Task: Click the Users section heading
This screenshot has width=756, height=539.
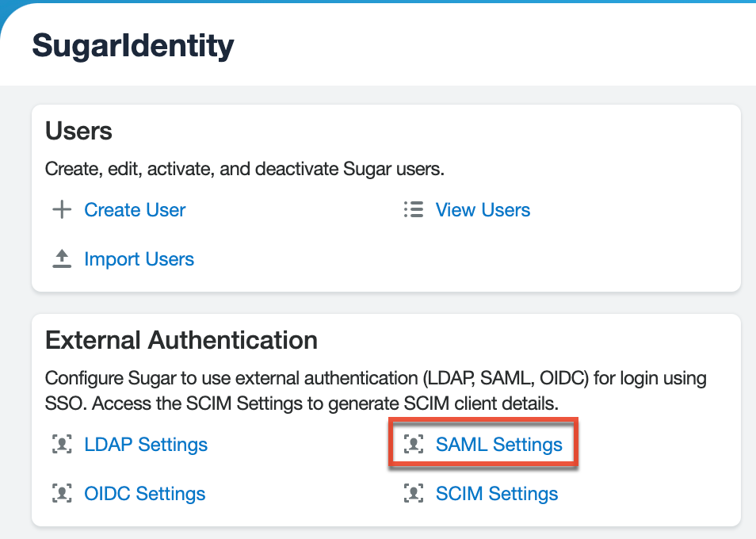Action: 78,132
